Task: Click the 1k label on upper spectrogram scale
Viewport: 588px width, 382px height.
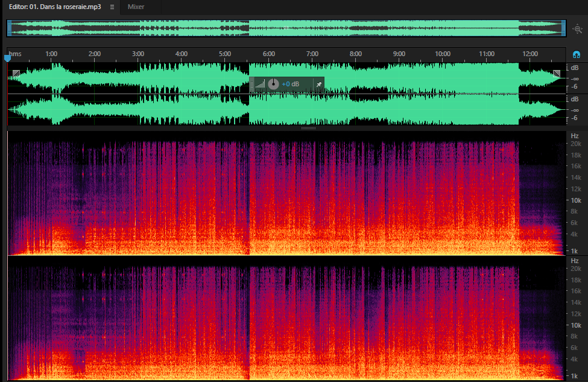Action: [x=574, y=251]
